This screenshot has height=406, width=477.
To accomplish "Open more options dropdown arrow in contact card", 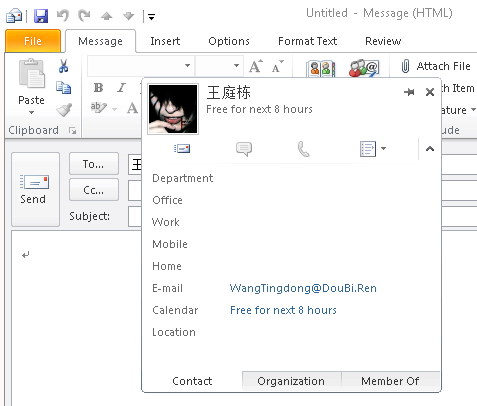I will [x=383, y=148].
